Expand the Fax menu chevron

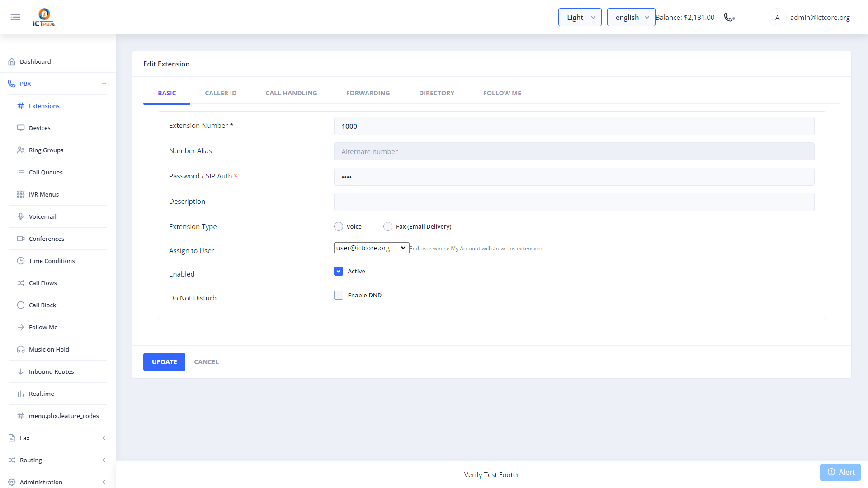104,438
